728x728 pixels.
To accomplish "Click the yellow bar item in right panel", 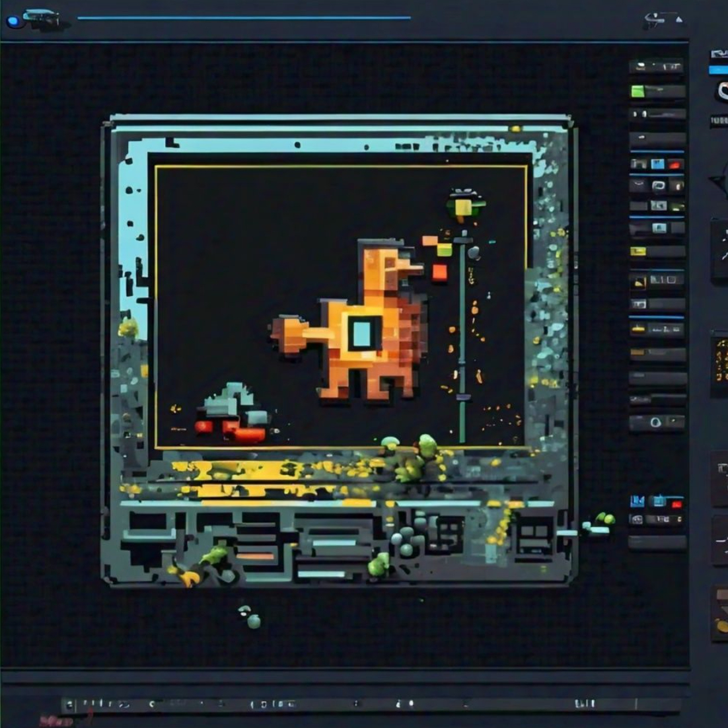I will point(639,251).
